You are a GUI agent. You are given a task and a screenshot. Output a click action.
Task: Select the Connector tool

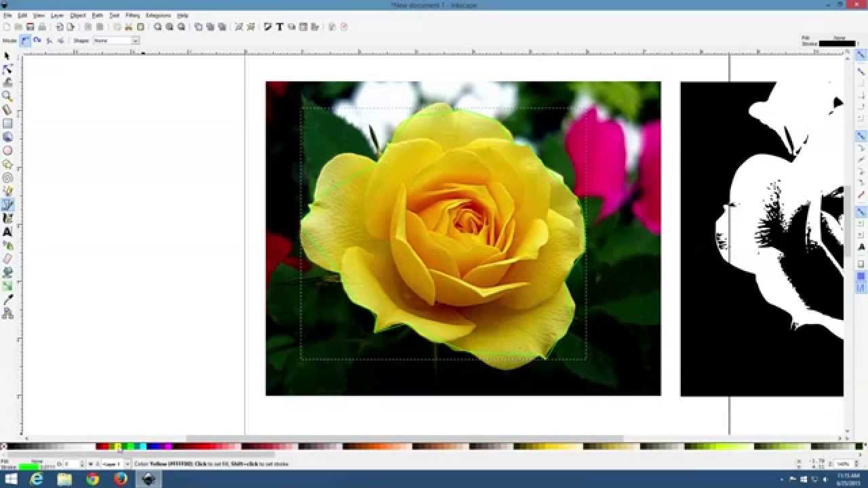click(7, 313)
